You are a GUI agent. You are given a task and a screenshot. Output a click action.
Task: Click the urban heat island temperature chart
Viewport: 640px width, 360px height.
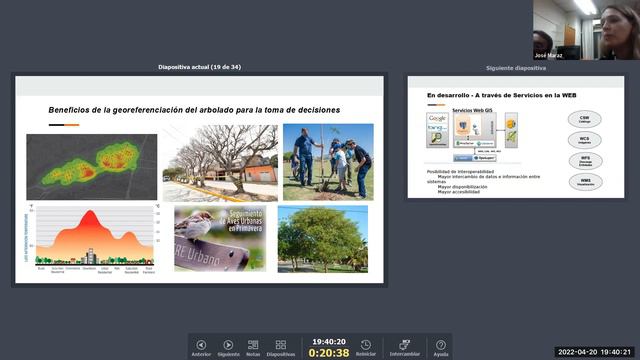tap(91, 239)
